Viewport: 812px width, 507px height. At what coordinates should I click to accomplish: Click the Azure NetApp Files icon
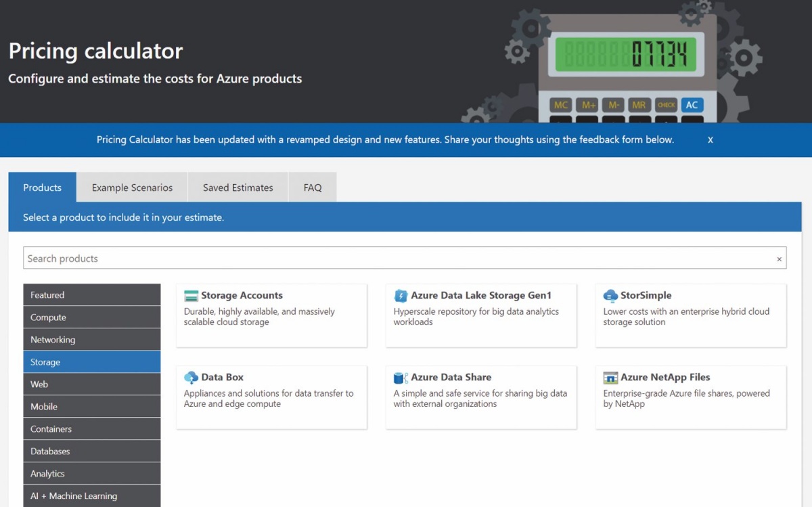point(610,378)
